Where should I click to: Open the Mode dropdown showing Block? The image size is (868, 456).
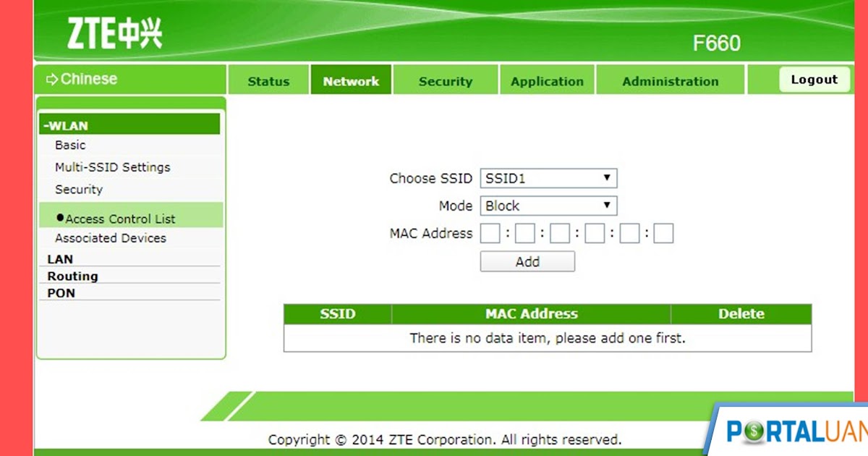click(548, 206)
